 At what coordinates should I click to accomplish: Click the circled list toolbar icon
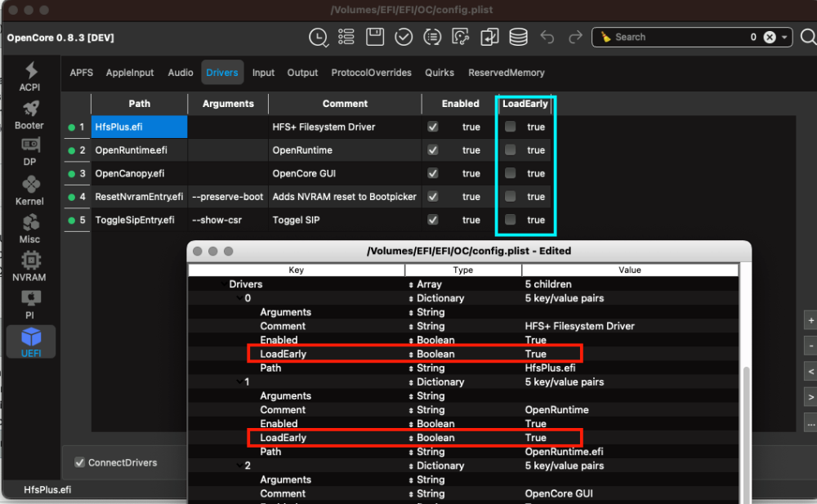click(432, 37)
